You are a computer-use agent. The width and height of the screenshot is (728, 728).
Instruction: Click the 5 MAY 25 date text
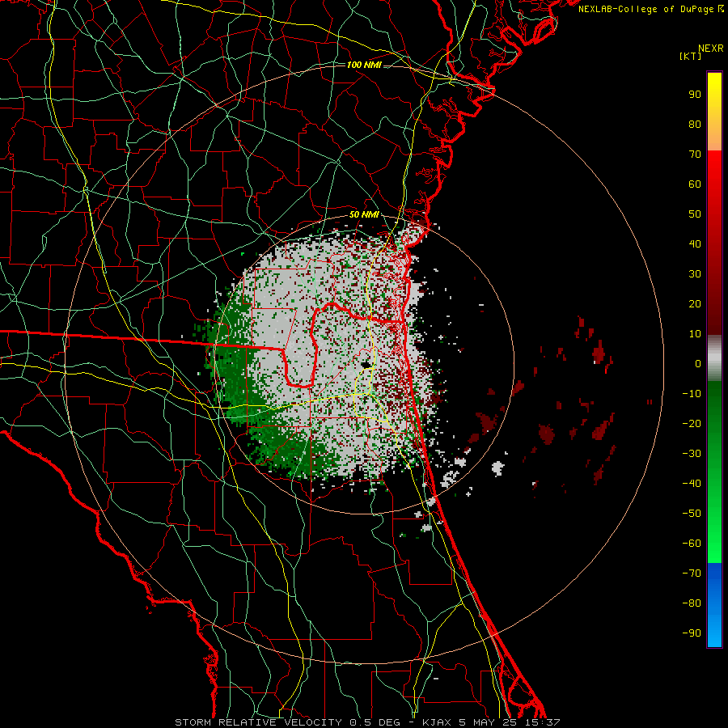488,722
